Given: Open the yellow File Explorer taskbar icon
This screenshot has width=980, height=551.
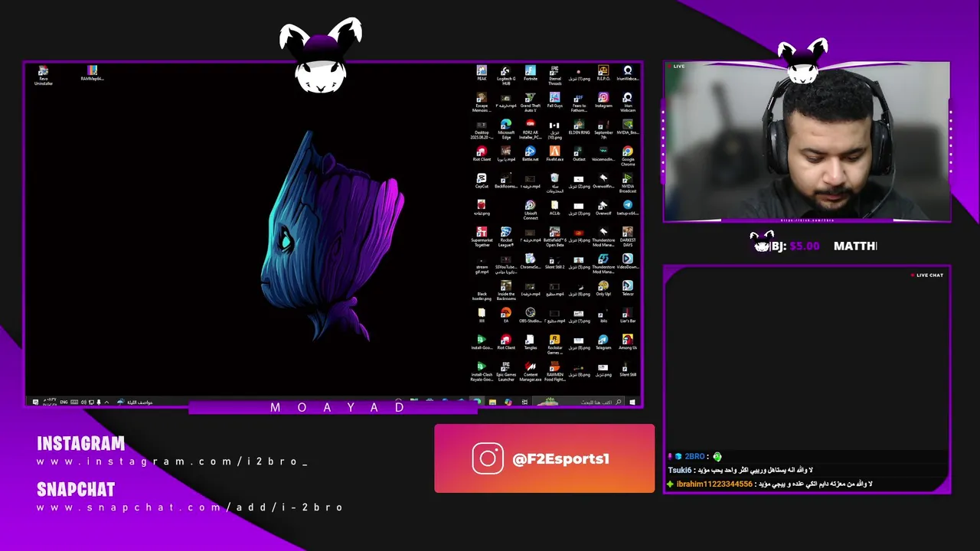Looking at the screenshot, I should tap(492, 402).
